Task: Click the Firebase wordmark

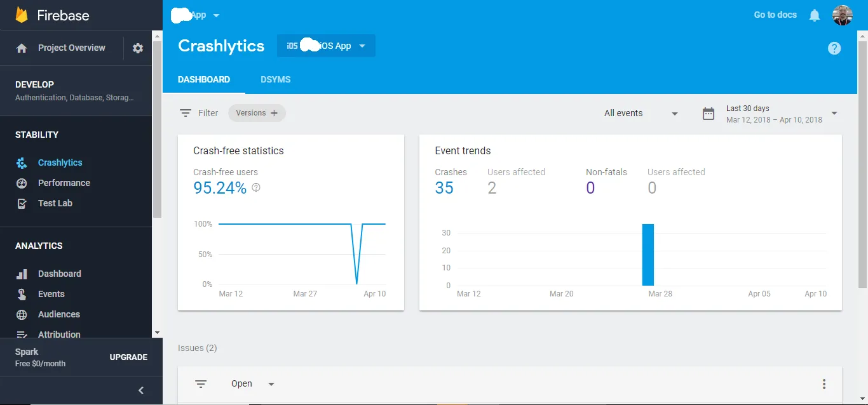Action: [x=64, y=15]
